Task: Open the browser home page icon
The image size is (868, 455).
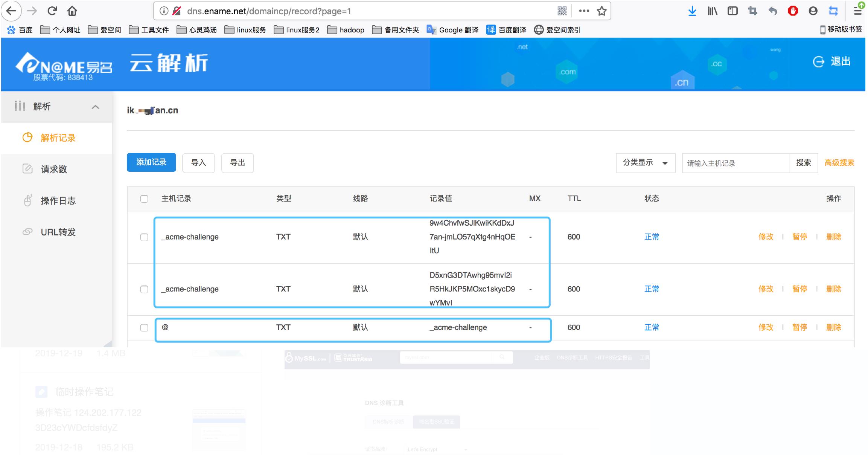Action: click(x=72, y=11)
